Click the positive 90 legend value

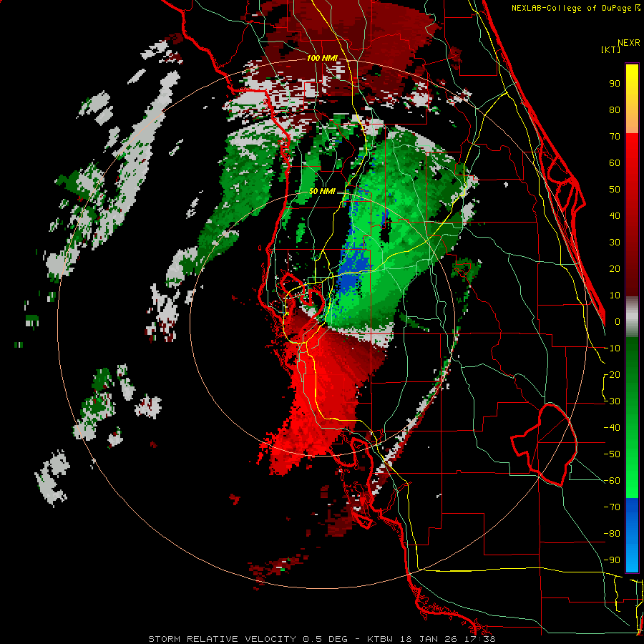click(615, 84)
